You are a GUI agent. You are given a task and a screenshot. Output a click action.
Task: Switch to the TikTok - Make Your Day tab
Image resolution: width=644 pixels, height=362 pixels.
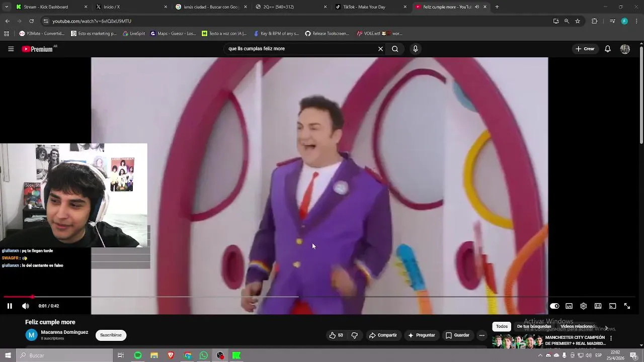click(371, 7)
